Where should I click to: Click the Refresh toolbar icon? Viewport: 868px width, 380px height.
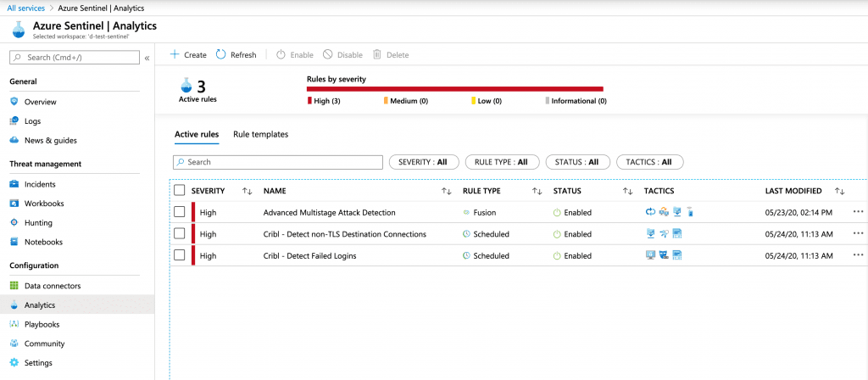point(221,54)
